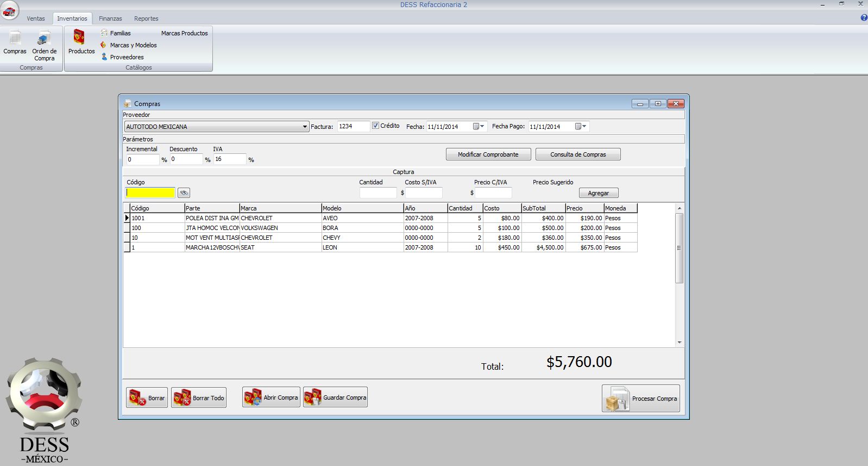Click Abrir Compra button
Image resolution: width=868 pixels, height=466 pixels.
[x=271, y=397]
